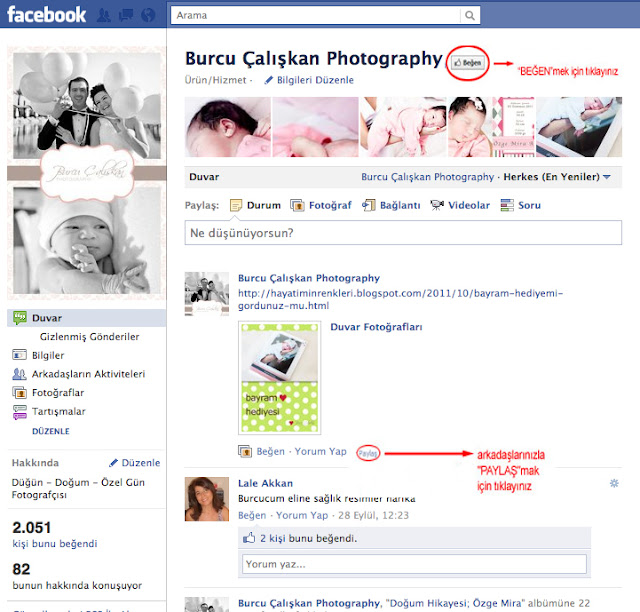Click the Fotoğraf share option label

coord(330,205)
